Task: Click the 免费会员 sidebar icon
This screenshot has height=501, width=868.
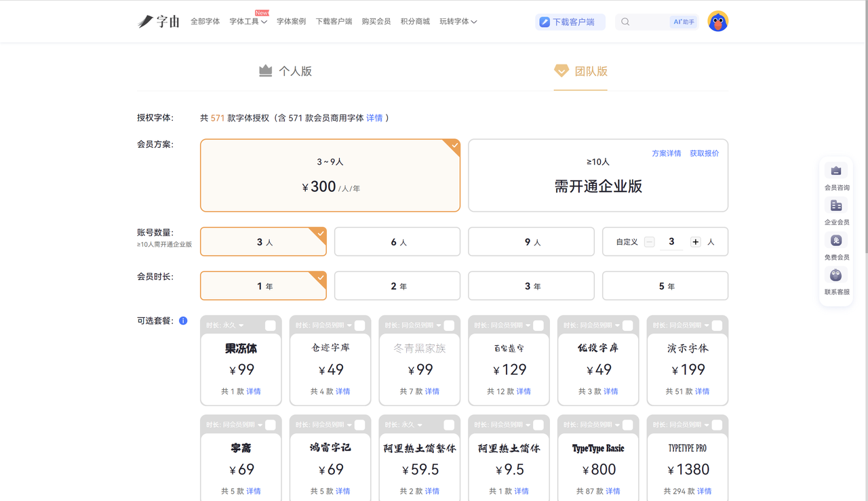Action: (836, 241)
